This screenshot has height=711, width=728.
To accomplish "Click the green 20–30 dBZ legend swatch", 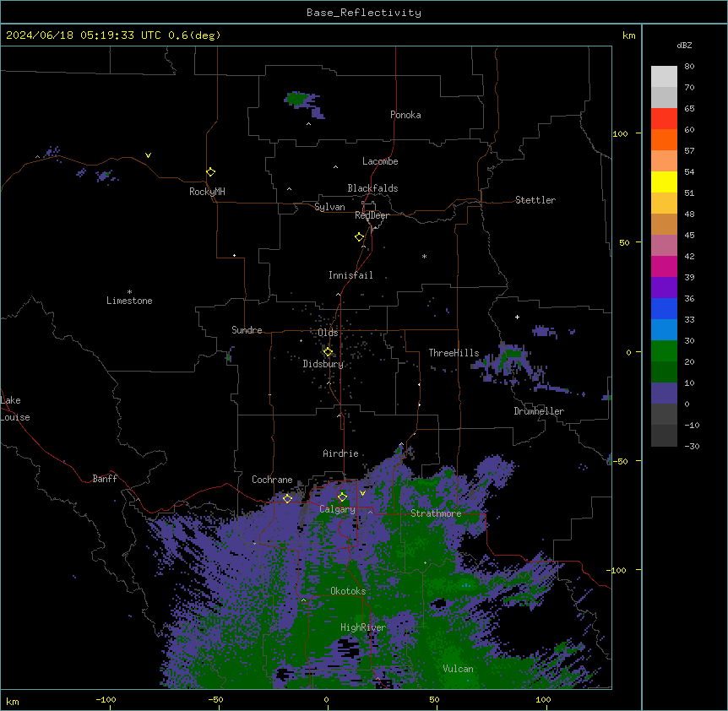I will click(664, 351).
